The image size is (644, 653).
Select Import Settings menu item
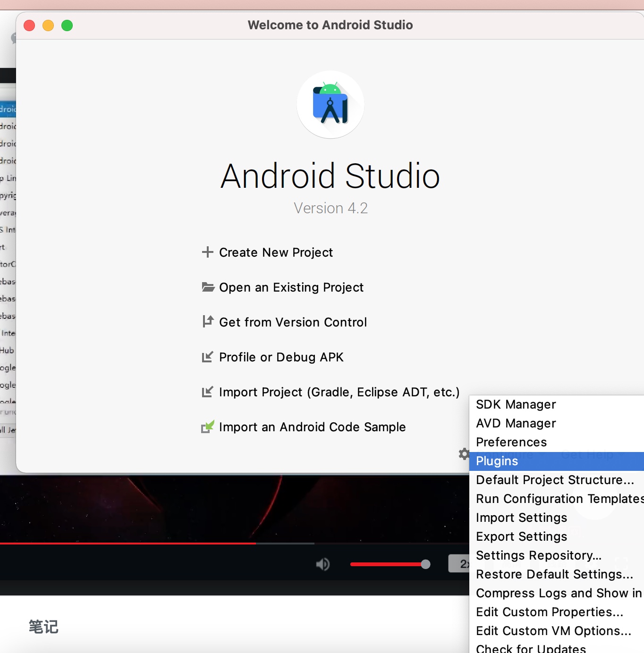(521, 518)
